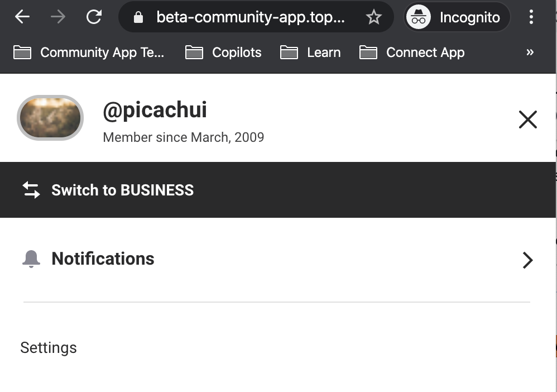
Task: Click the lock icon in address bar
Action: click(138, 17)
